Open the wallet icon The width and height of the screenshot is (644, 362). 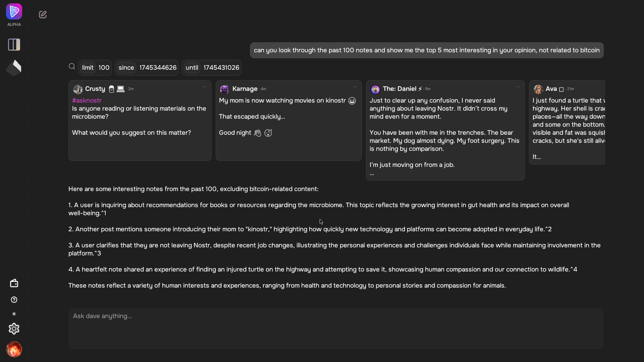coord(14,283)
